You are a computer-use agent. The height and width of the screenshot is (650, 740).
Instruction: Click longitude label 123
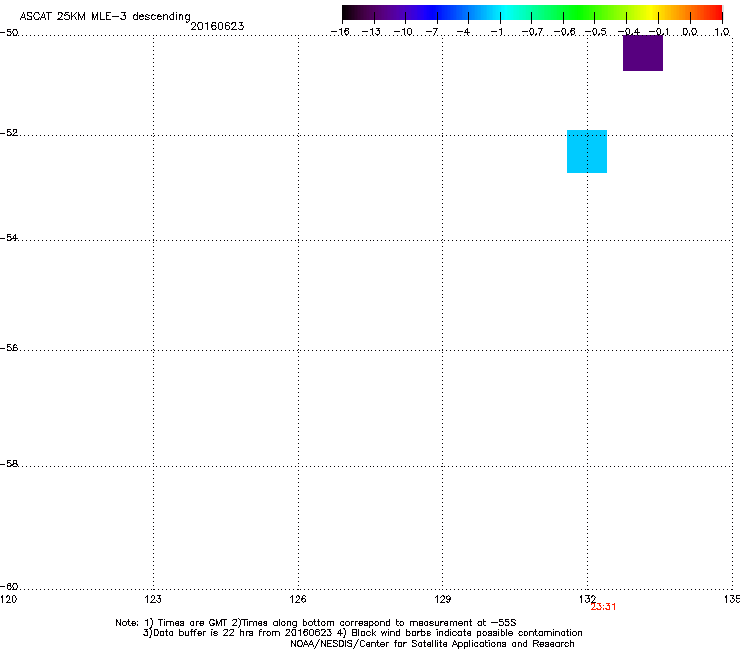[153, 599]
